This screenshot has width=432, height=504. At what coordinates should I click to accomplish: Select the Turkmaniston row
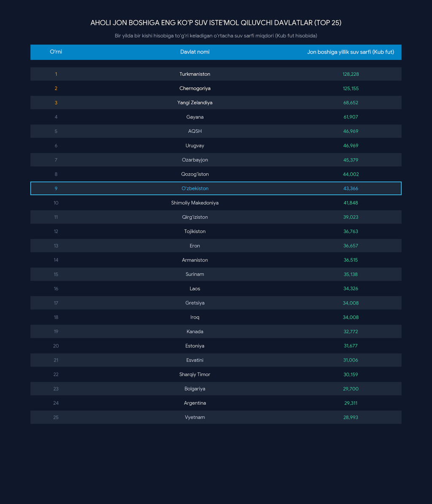pos(216,74)
